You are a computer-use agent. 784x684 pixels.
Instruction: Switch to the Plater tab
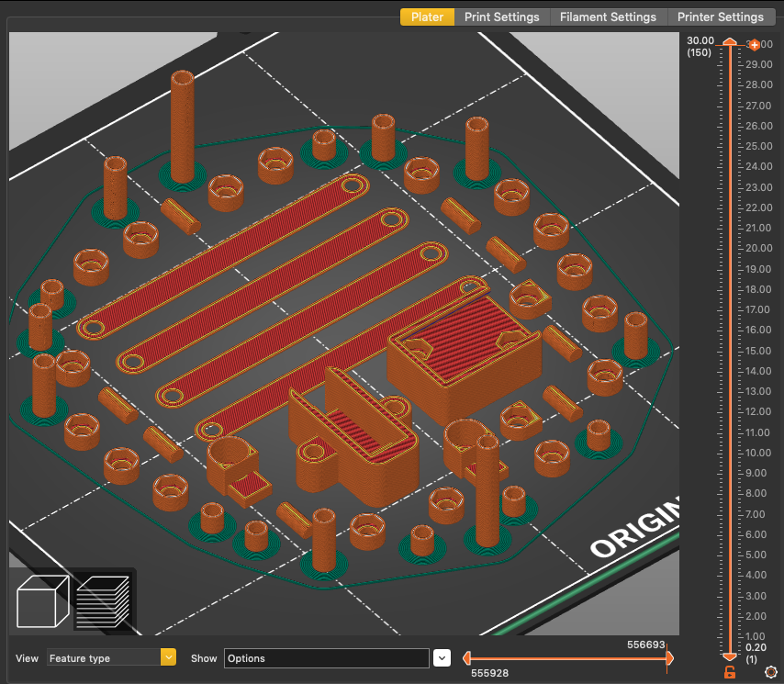427,17
